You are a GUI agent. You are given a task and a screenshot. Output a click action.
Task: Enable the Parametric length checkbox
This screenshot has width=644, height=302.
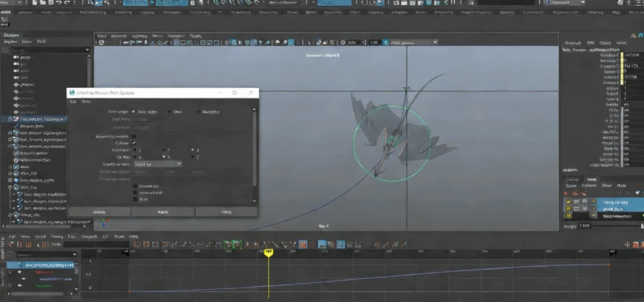(x=134, y=136)
